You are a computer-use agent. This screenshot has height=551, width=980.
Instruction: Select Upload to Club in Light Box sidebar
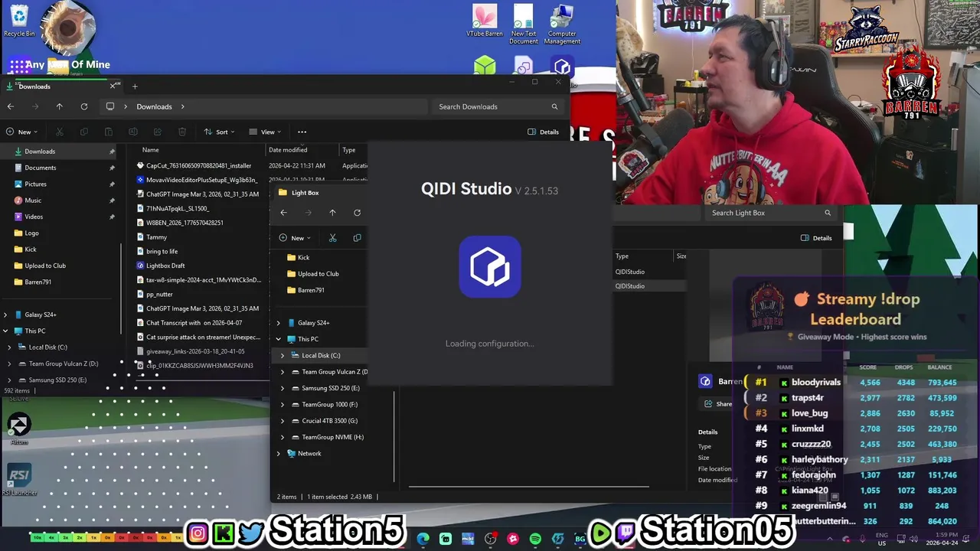(x=318, y=274)
